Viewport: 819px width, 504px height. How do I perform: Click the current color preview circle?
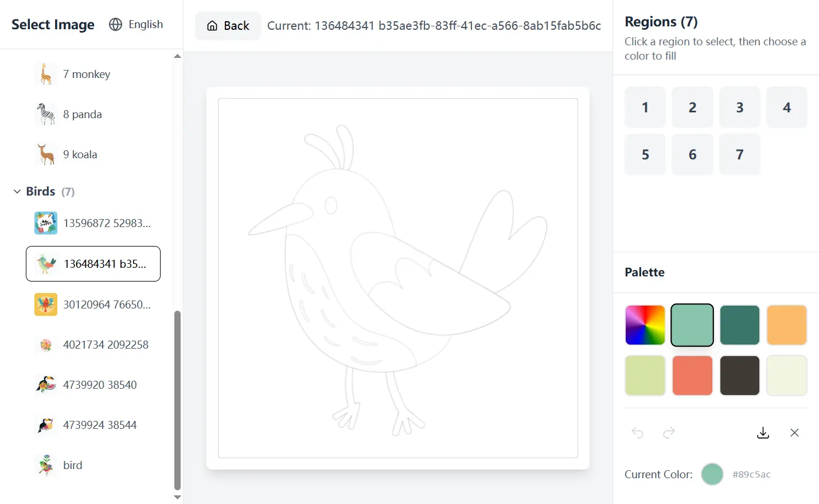712,474
